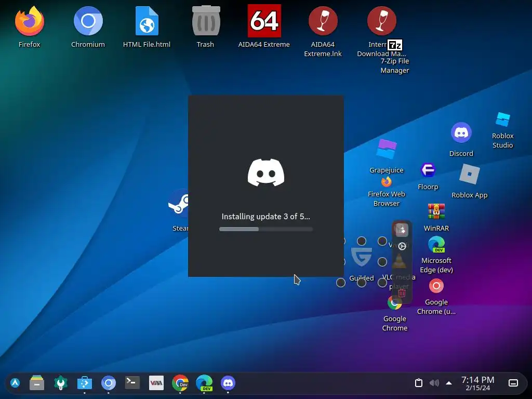Select the Internet Download Manager wine icon
The width and height of the screenshot is (532, 399).
[382, 21]
